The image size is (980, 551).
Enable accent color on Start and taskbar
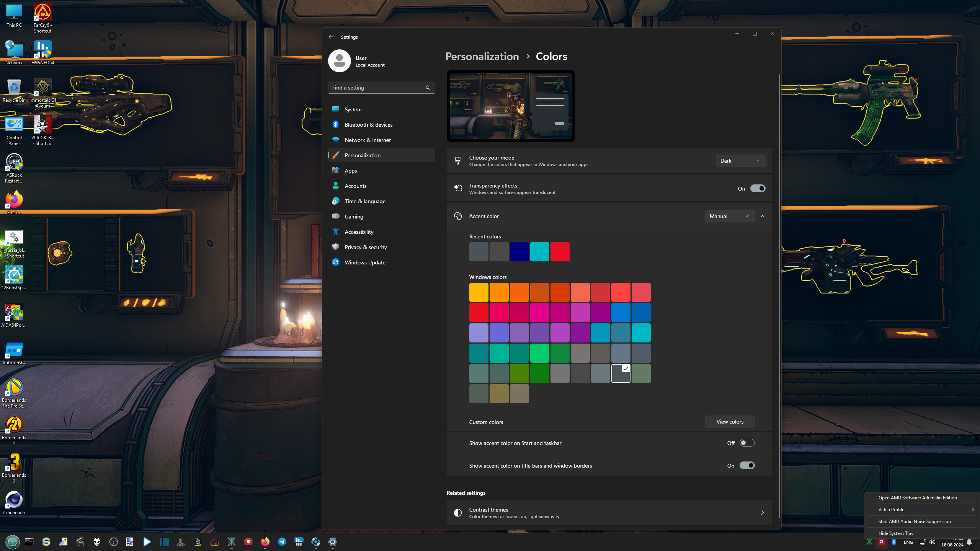click(747, 443)
